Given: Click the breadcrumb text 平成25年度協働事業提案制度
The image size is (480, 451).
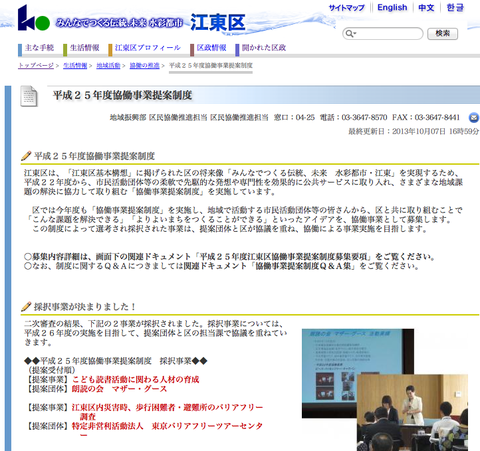Looking at the screenshot, I should 211,65.
